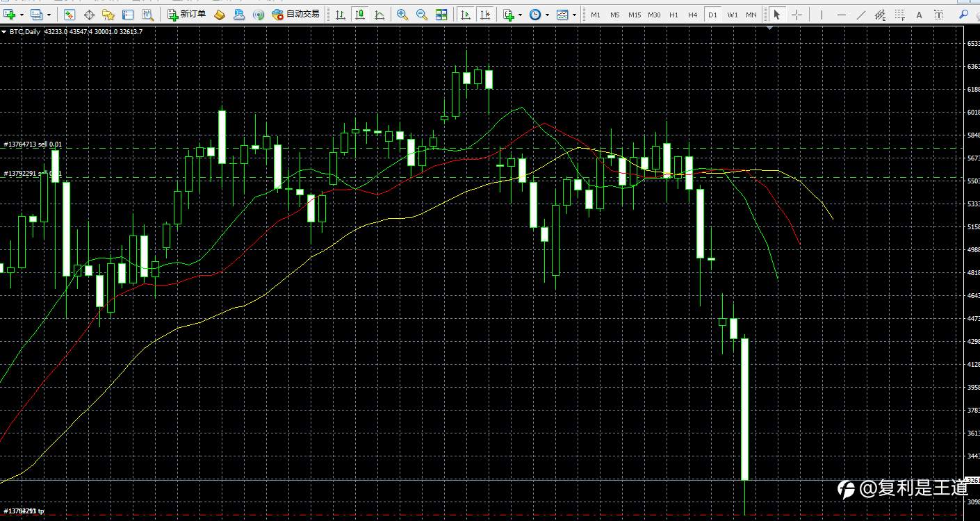980x521 pixels.
Task: Click the Periods clock icon
Action: [x=535, y=15]
